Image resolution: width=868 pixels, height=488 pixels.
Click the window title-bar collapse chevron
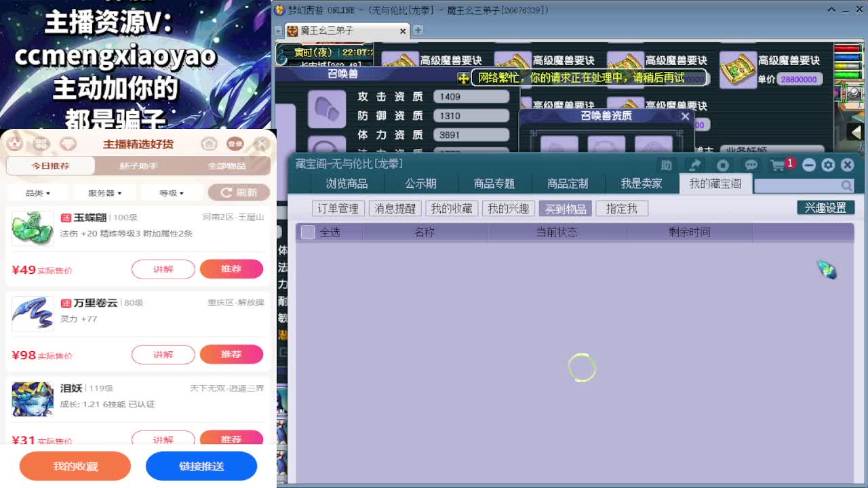(x=832, y=10)
